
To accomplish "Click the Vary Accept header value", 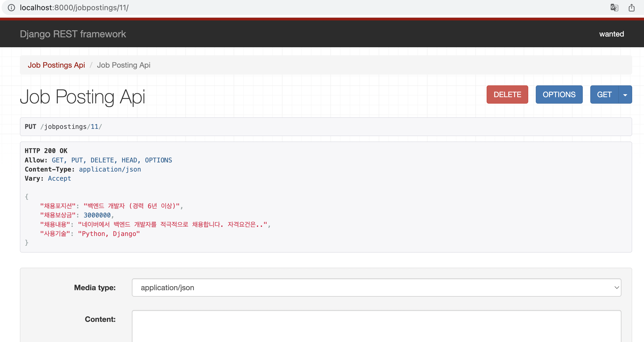I will coord(59,179).
